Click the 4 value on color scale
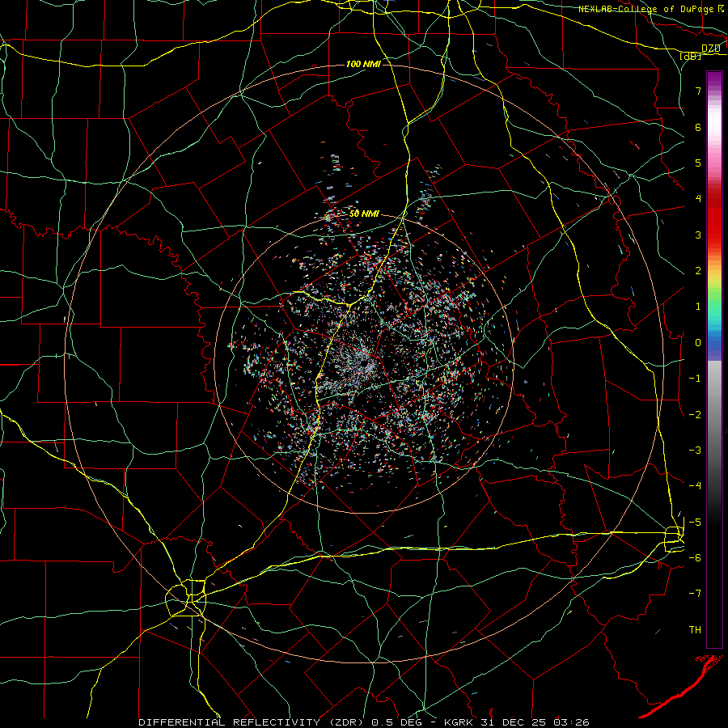 click(698, 199)
